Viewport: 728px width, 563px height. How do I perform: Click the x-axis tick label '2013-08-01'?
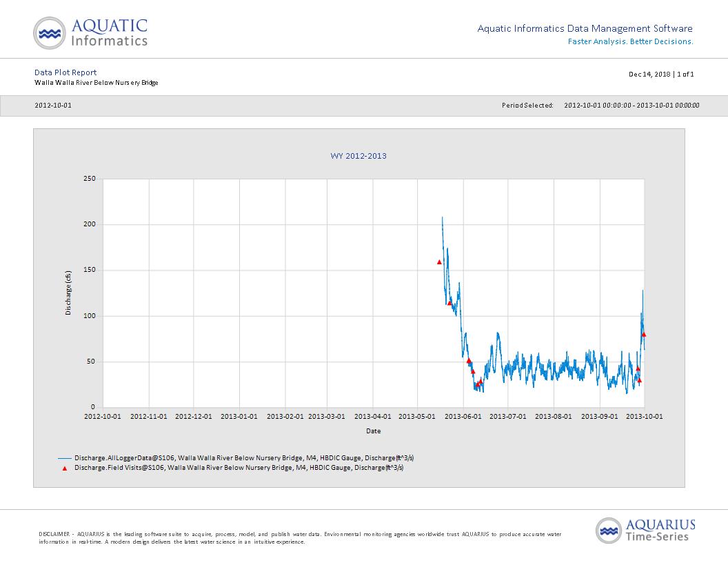[x=554, y=416]
